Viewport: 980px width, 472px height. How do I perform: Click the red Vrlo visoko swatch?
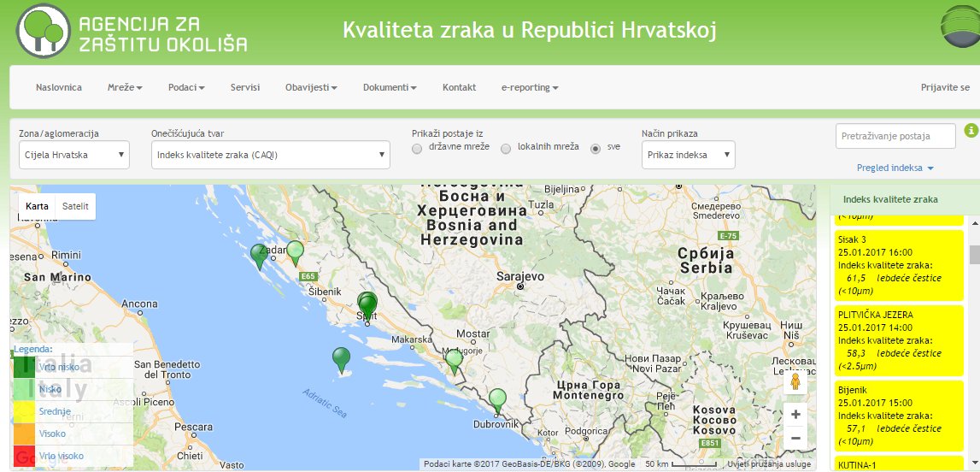[x=25, y=456]
